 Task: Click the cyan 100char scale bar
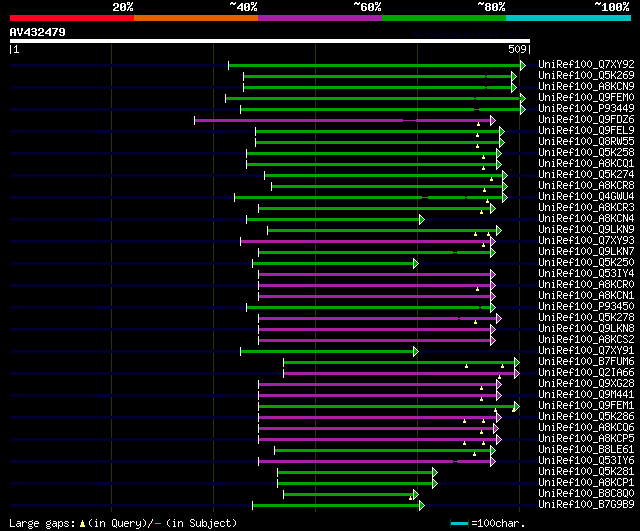[x=459, y=524]
